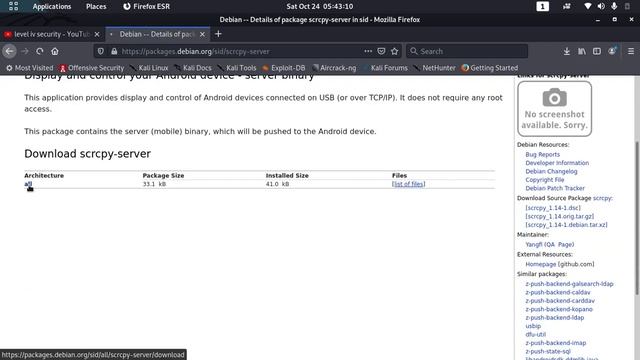
Task: Open network status indicator
Action: coord(587,6)
